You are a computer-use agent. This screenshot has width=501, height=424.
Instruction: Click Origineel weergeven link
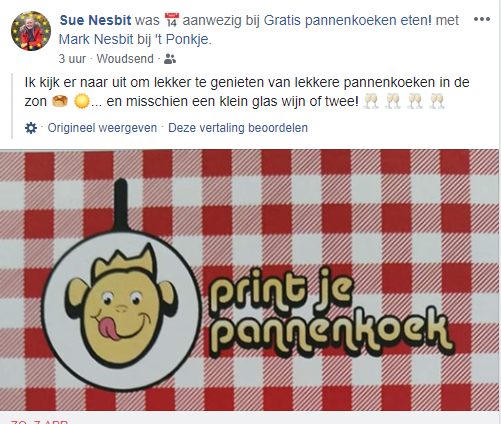102,128
